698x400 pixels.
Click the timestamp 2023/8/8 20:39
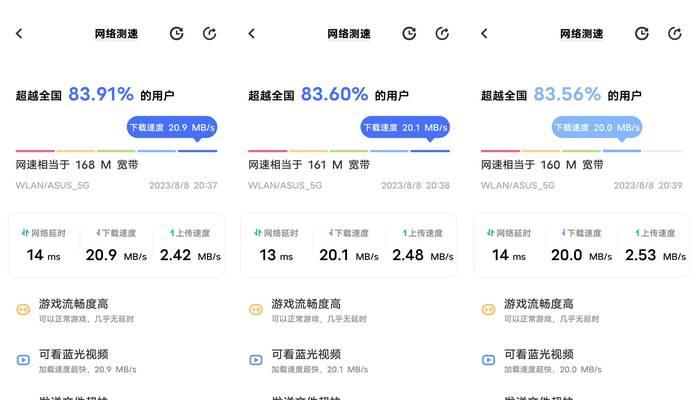coord(648,186)
